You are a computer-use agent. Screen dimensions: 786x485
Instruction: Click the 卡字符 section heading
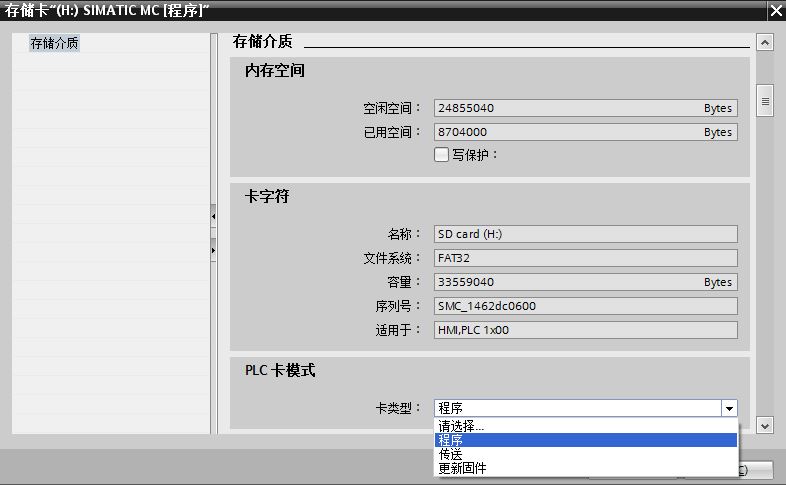pyautogui.click(x=267, y=196)
